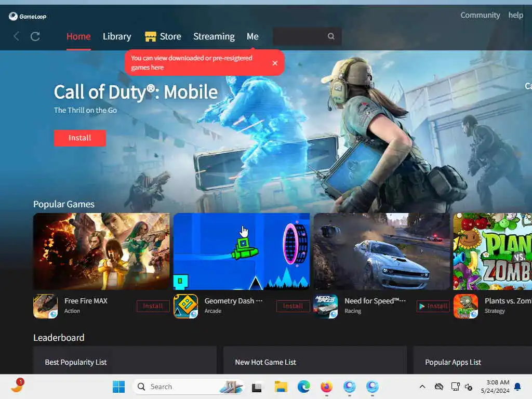Image resolution: width=532 pixels, height=399 pixels.
Task: Click the muted volume tray icon
Action: point(469,387)
